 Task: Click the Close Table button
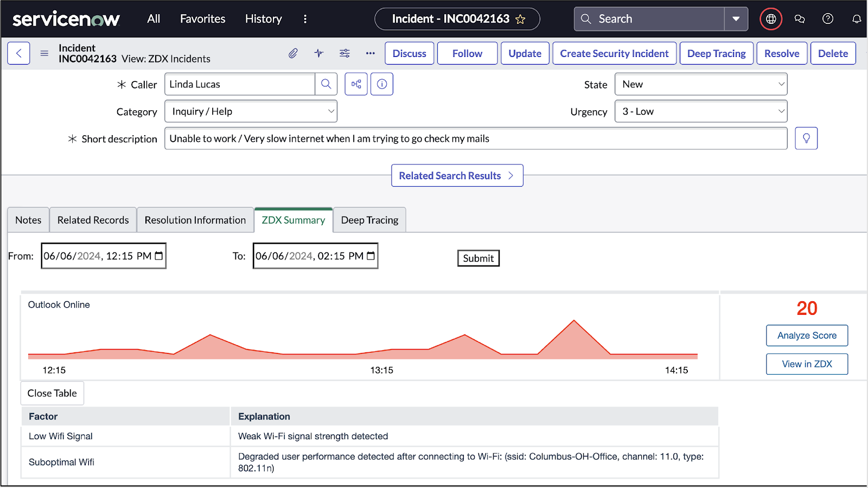[52, 393]
